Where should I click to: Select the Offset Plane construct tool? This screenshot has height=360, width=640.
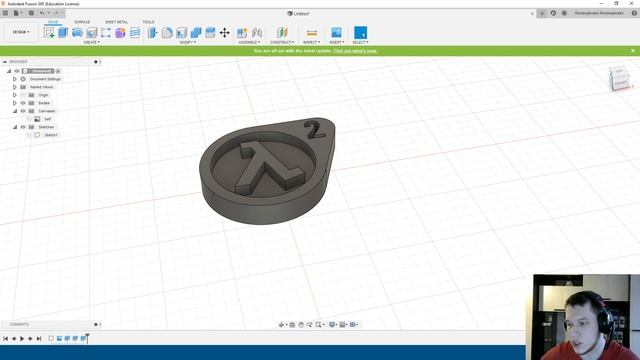pos(282,33)
